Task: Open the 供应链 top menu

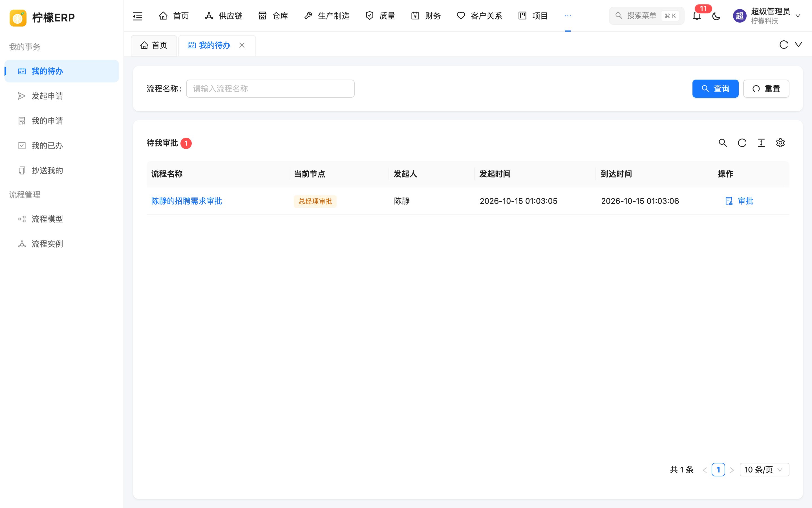Action: tap(224, 16)
